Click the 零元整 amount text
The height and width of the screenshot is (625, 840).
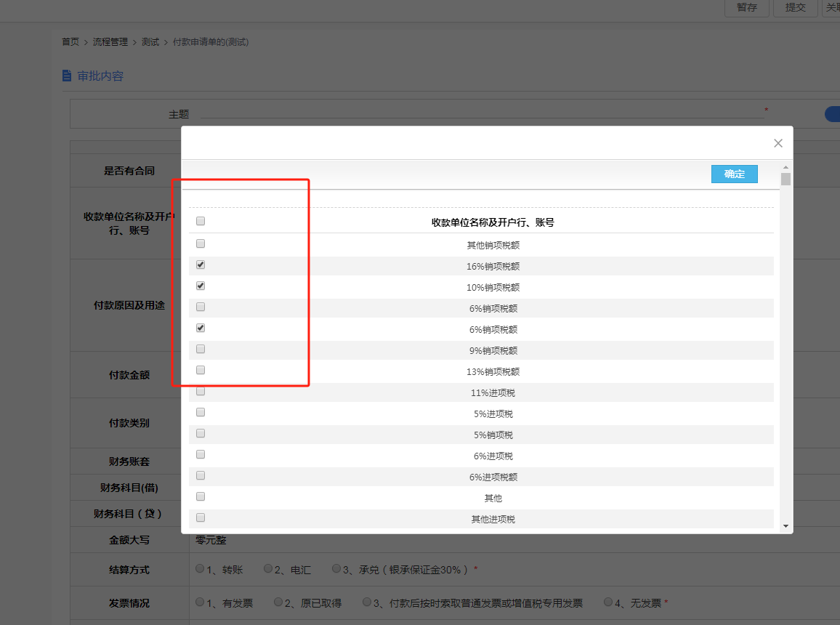(x=211, y=540)
